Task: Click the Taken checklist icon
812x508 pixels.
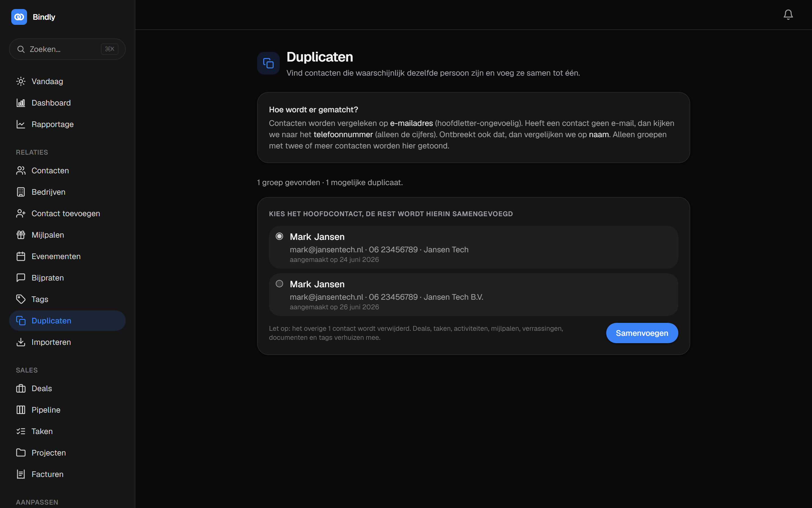Action: pyautogui.click(x=21, y=432)
